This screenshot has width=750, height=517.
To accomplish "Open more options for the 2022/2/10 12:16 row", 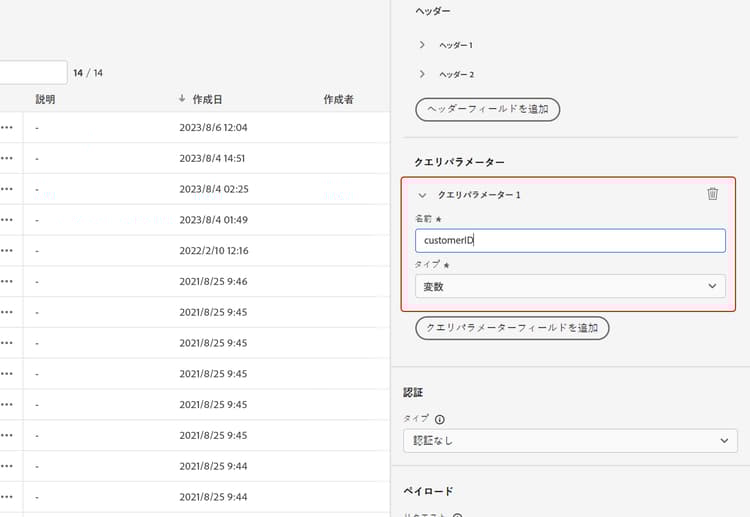I will pyautogui.click(x=7, y=251).
